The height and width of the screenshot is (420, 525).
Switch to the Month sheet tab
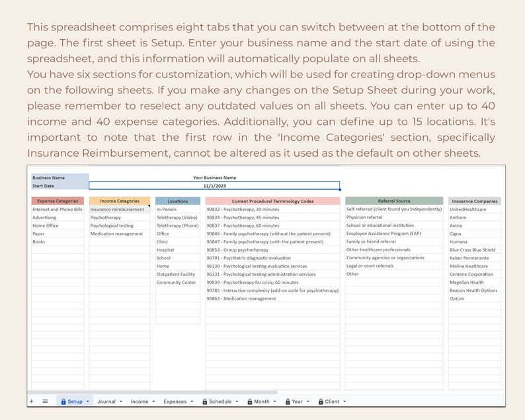click(261, 401)
